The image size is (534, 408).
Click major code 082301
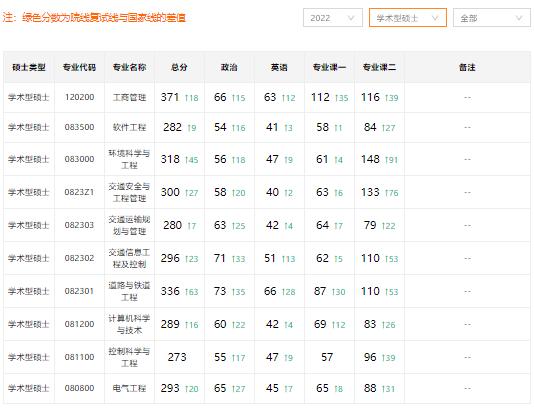coord(79,291)
